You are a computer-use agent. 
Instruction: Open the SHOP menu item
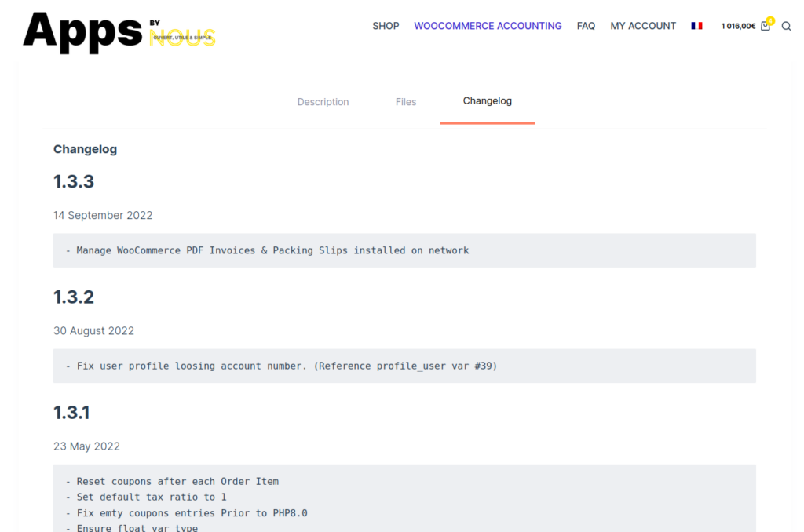pyautogui.click(x=386, y=25)
